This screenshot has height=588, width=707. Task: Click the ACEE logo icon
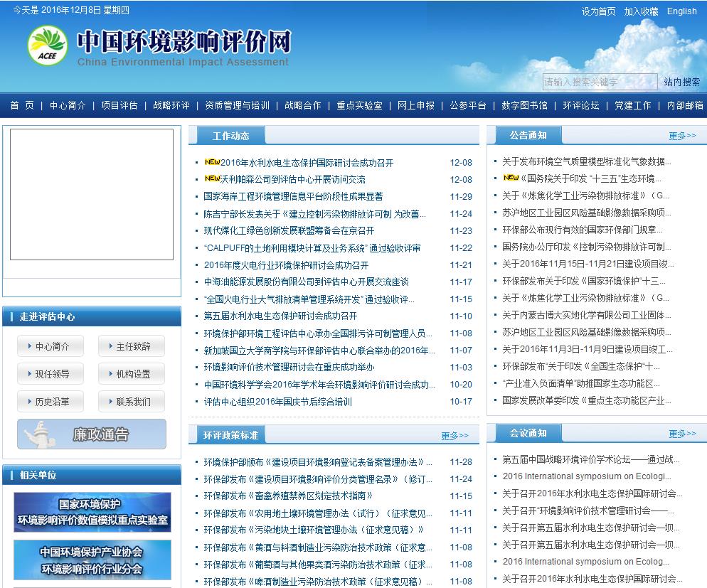click(x=48, y=46)
